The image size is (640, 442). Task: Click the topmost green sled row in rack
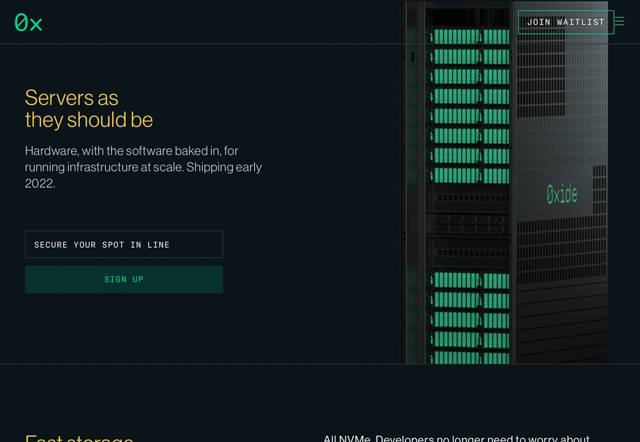(469, 37)
